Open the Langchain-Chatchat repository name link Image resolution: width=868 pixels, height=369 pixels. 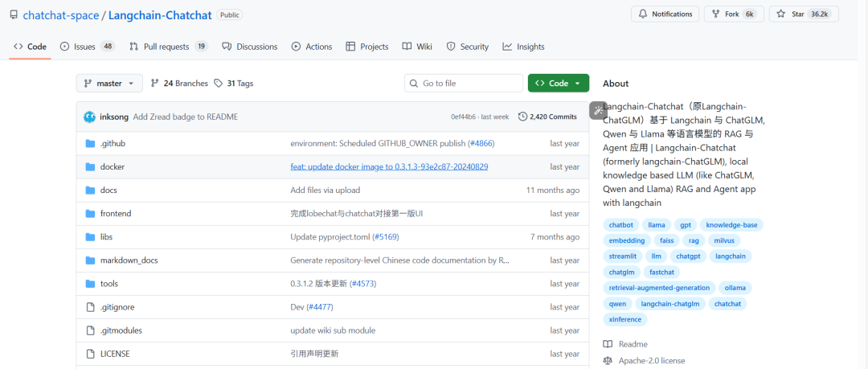point(160,15)
